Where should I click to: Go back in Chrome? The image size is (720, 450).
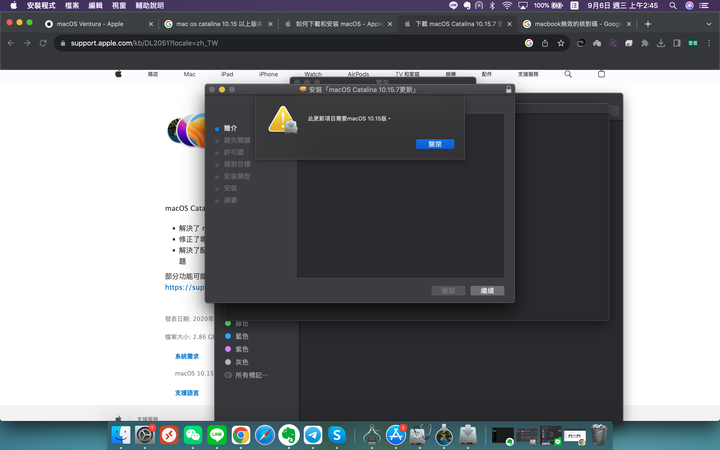click(x=11, y=43)
